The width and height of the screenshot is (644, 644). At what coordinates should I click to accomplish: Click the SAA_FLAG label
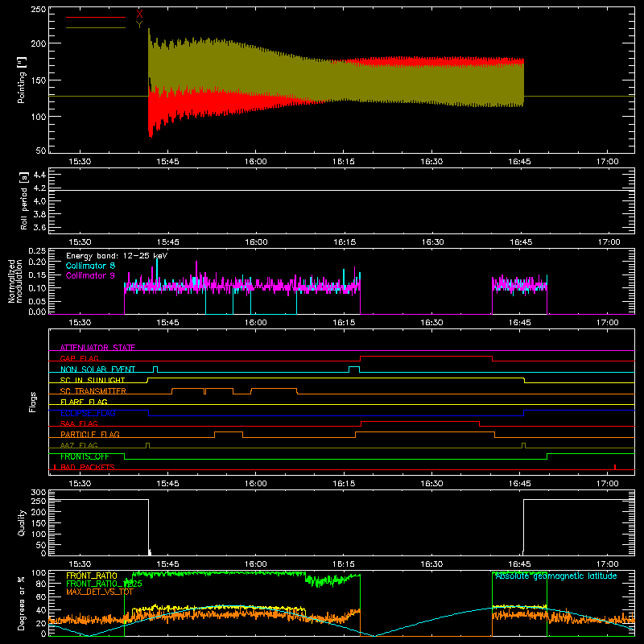(x=79, y=423)
